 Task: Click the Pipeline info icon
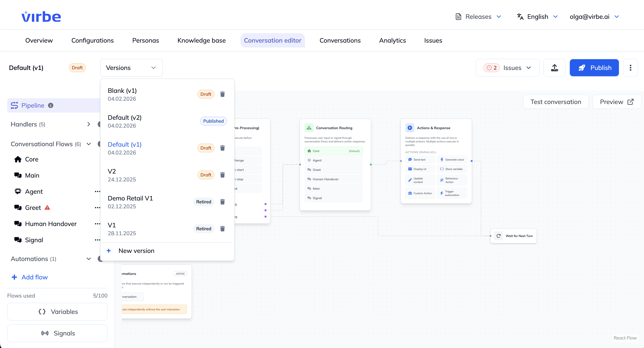tap(50, 106)
